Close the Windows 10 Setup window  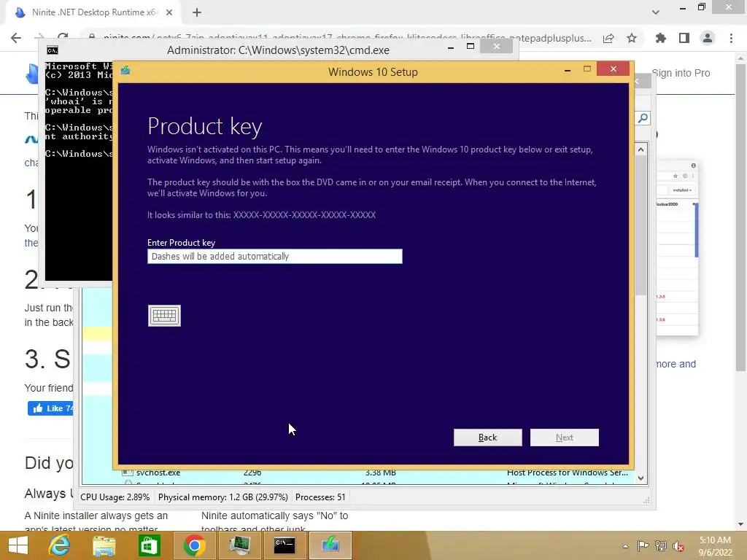[613, 69]
